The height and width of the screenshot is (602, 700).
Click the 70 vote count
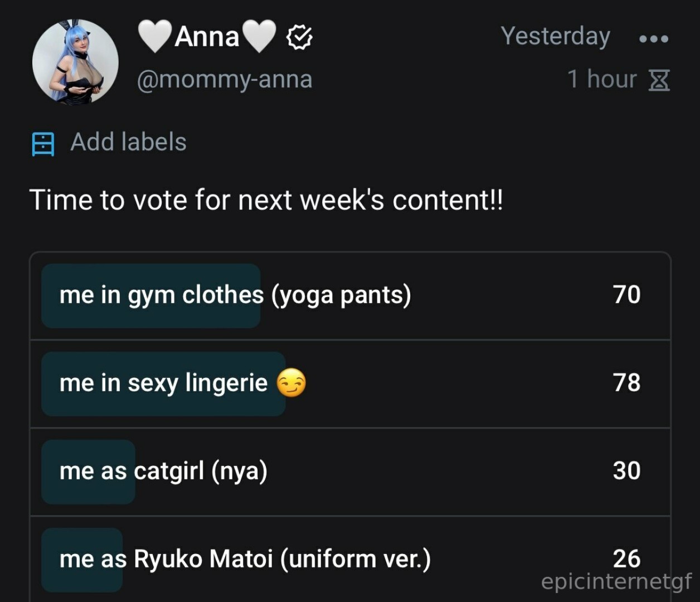pos(626,295)
